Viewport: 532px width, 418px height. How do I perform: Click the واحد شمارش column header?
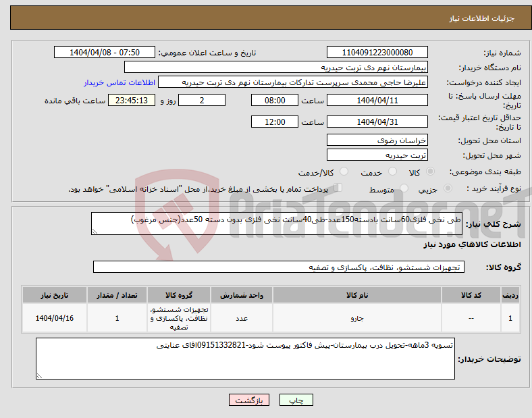pos(242,295)
